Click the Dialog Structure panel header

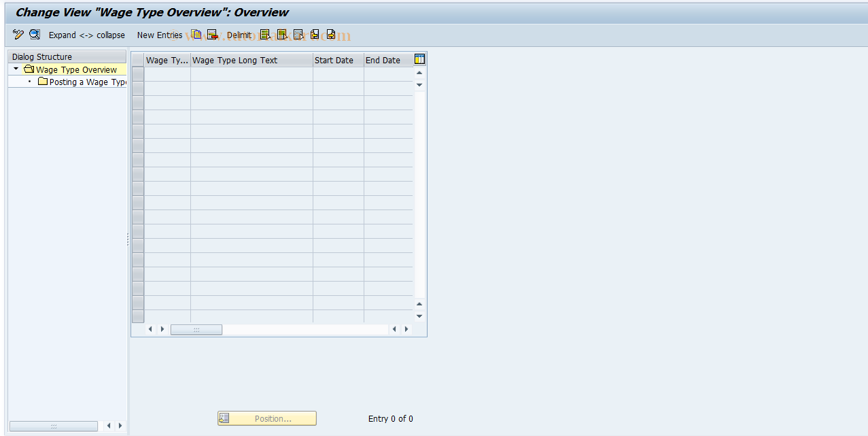tap(67, 57)
